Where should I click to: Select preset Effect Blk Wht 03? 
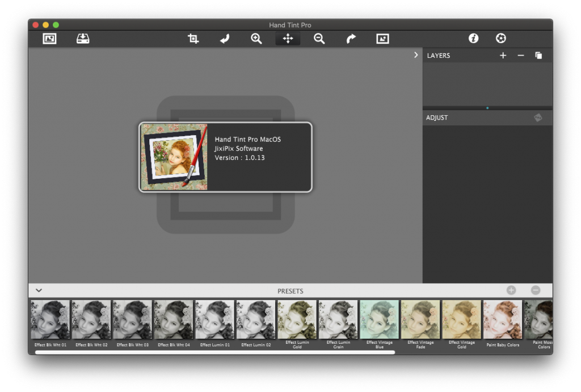(x=133, y=323)
